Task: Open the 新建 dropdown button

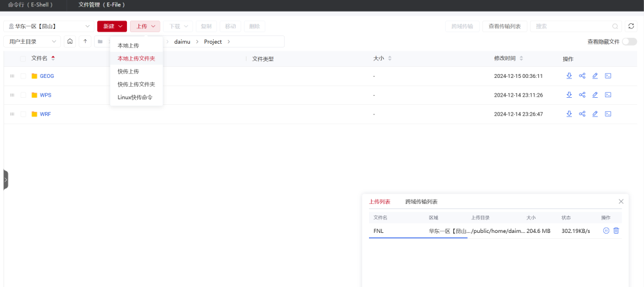Action: point(111,26)
